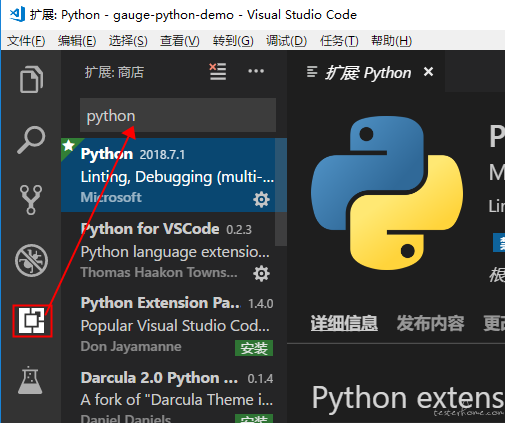Open the Debug view with bug icon
This screenshot has height=423, width=505.
31,260
